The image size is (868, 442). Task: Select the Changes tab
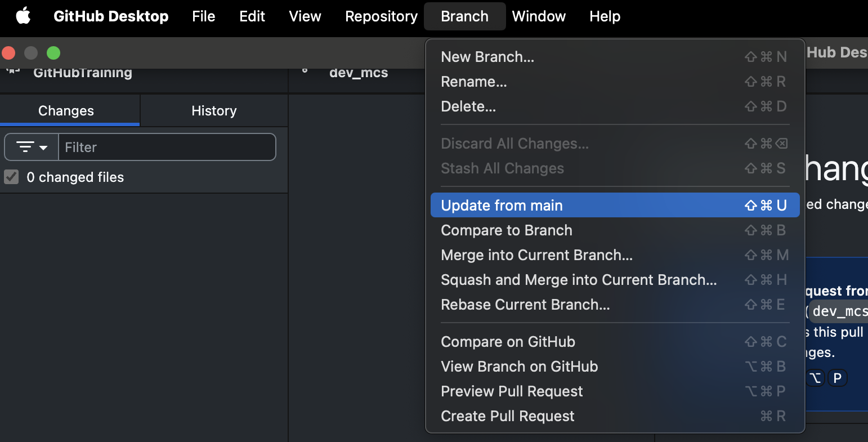point(66,111)
